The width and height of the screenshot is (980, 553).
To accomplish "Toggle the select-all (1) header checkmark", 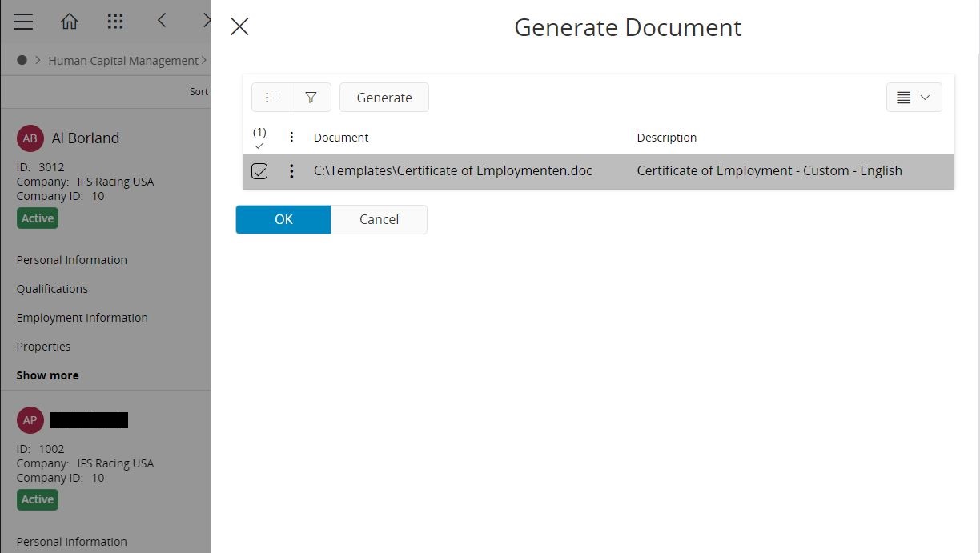I will coord(259,138).
